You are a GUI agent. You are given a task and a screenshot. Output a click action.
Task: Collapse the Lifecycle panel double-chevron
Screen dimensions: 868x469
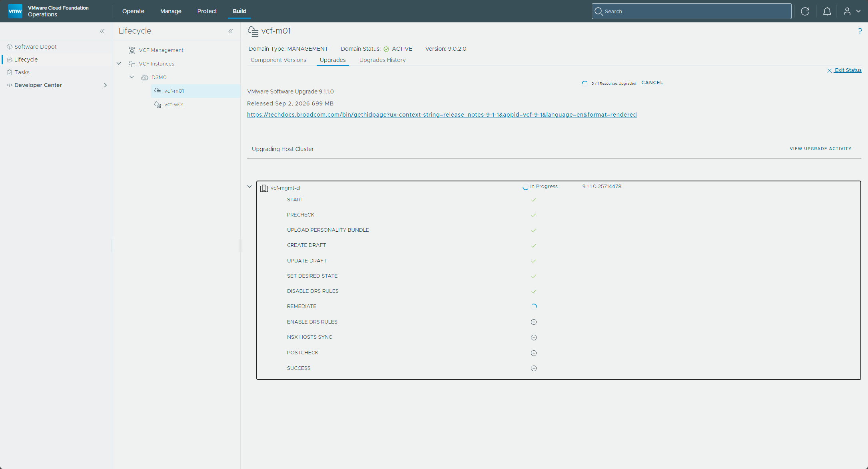(230, 31)
